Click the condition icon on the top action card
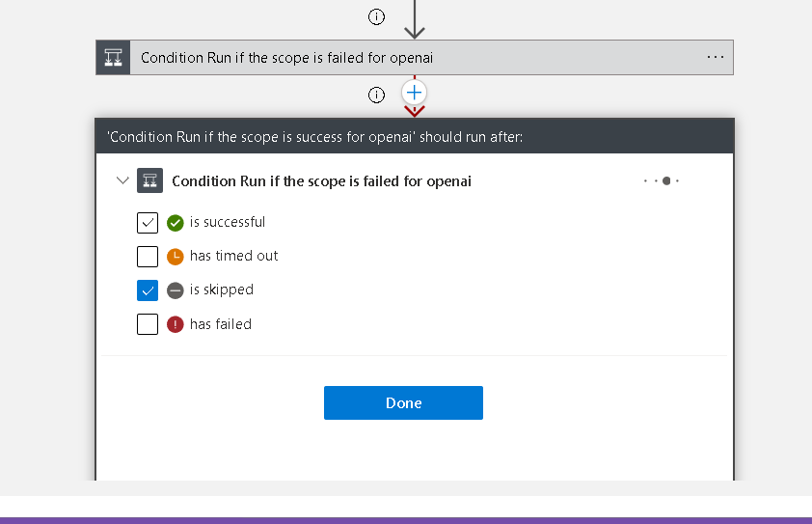812x524 pixels. point(113,58)
